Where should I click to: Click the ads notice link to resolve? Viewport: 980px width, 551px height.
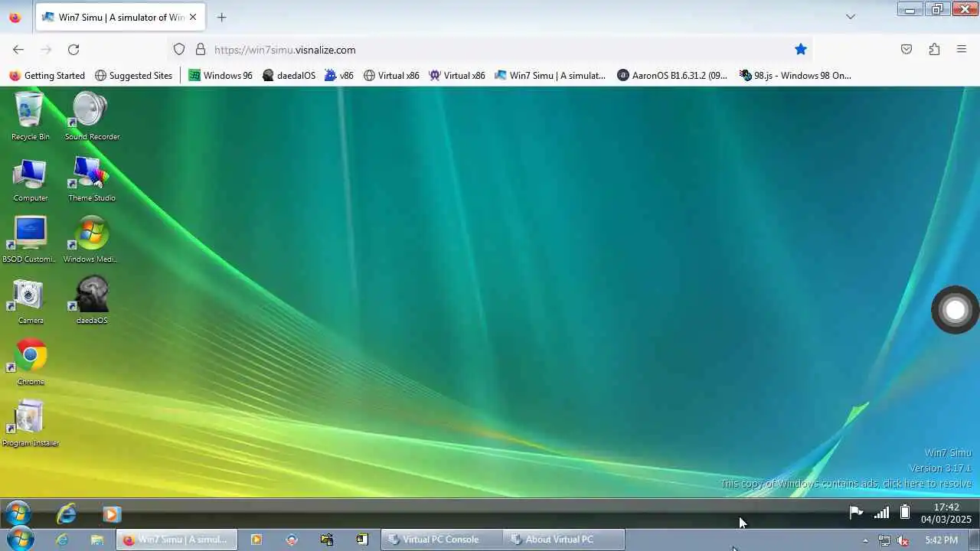[x=846, y=484]
